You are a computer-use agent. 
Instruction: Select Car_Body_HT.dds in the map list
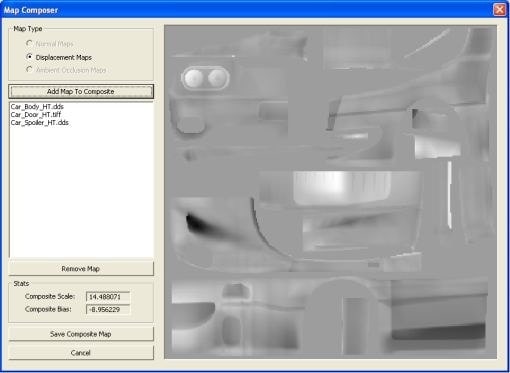(x=37, y=107)
